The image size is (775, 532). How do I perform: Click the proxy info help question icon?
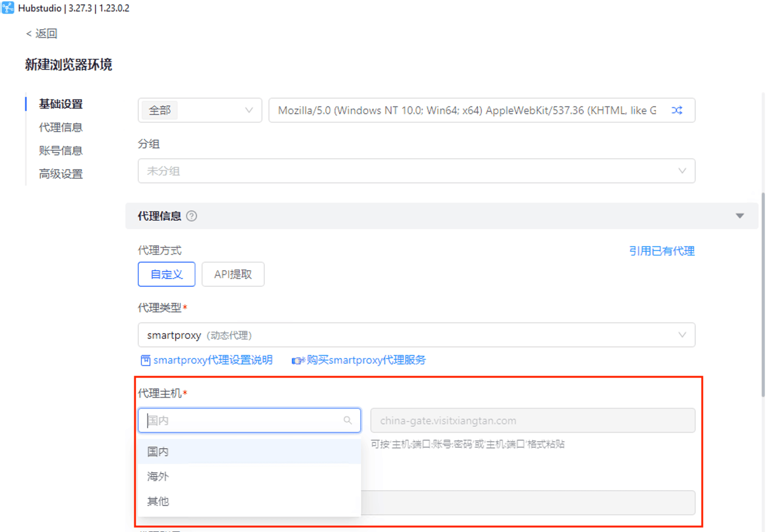192,216
